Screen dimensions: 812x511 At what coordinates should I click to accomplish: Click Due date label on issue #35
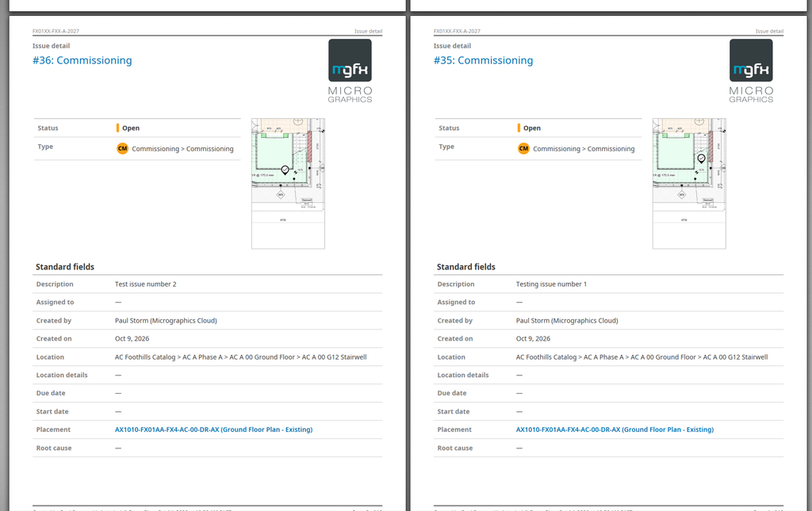[x=451, y=393]
